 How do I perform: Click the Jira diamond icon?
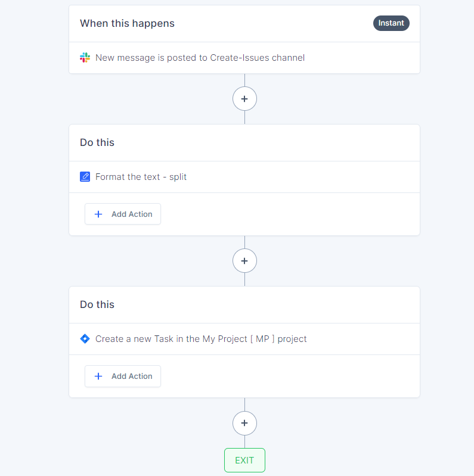pos(85,339)
